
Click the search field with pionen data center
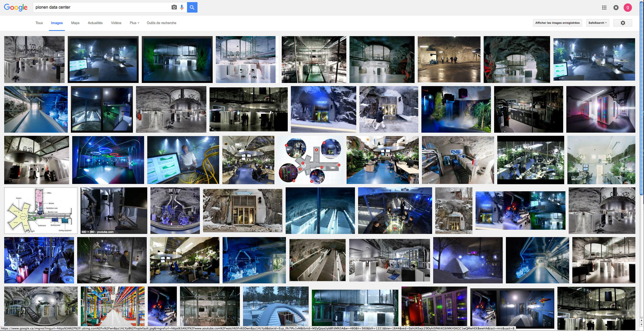102,7
